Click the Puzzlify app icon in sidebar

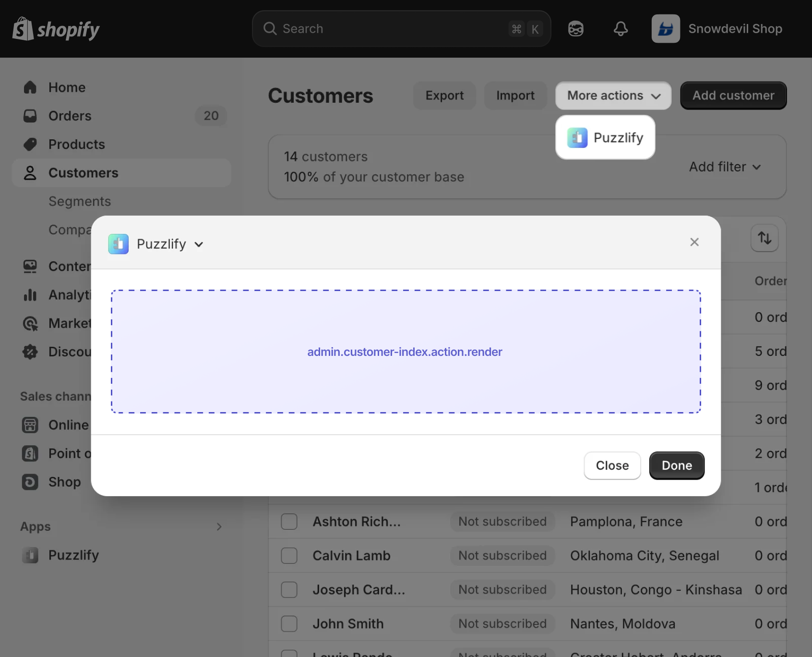(x=30, y=555)
